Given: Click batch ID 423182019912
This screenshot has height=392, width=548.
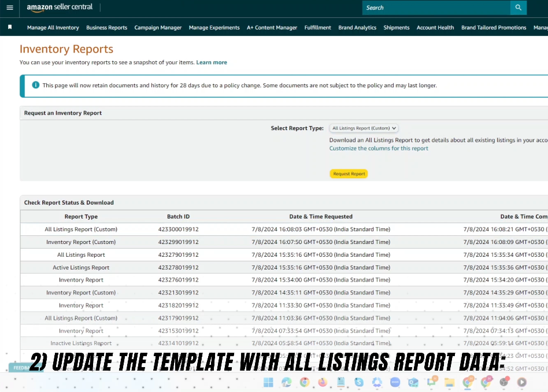Looking at the screenshot, I should 178,305.
